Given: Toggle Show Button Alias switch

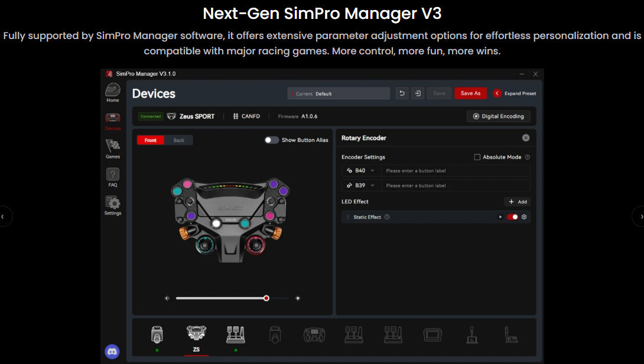Looking at the screenshot, I should point(271,140).
